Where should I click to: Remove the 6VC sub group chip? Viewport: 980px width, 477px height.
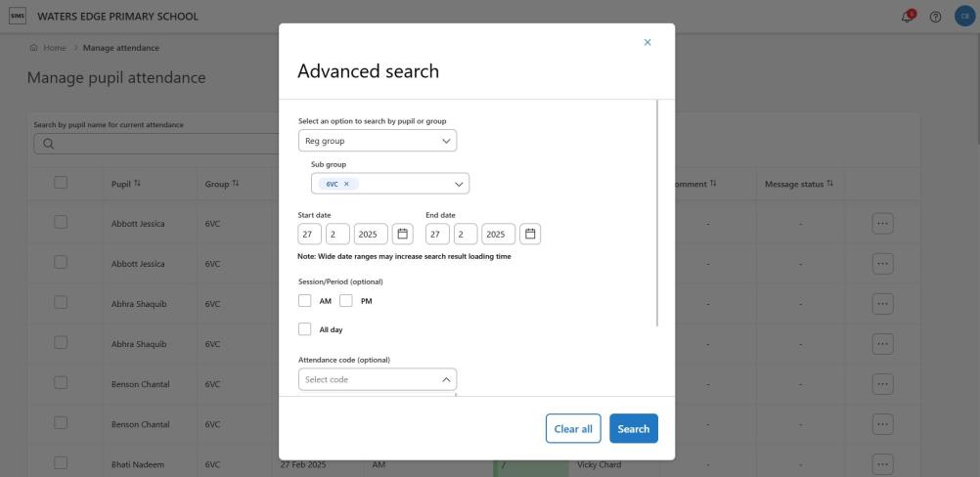coord(346,184)
